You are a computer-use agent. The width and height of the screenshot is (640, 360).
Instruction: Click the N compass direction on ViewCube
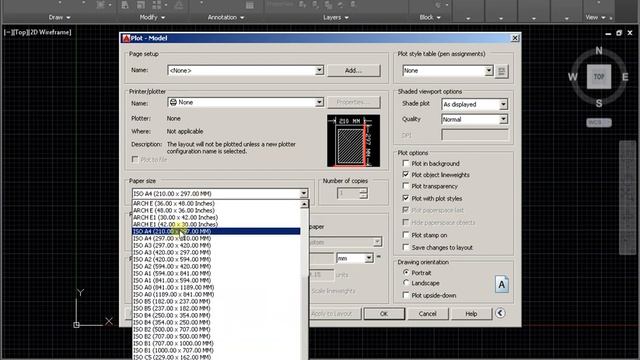[x=599, y=51]
